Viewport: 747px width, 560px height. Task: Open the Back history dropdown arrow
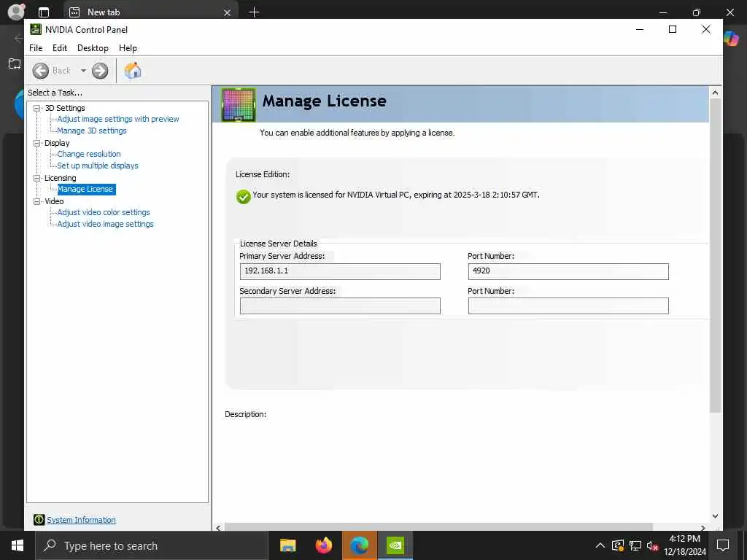(83, 71)
